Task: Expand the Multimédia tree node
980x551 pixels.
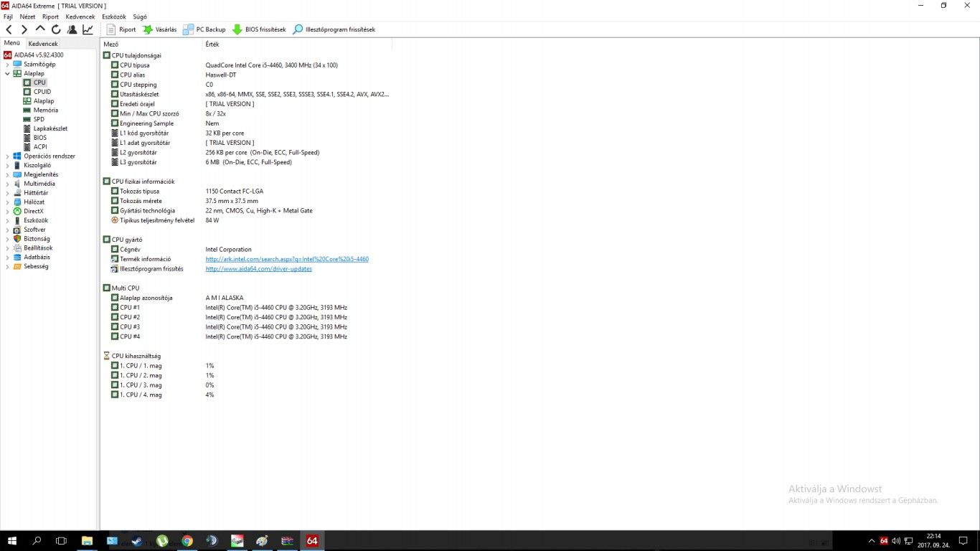Action: [x=8, y=184]
